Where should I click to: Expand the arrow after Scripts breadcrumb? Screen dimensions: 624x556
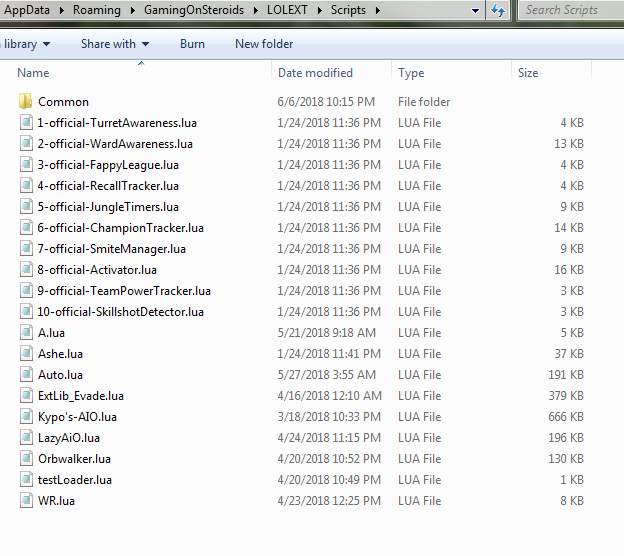[377, 10]
